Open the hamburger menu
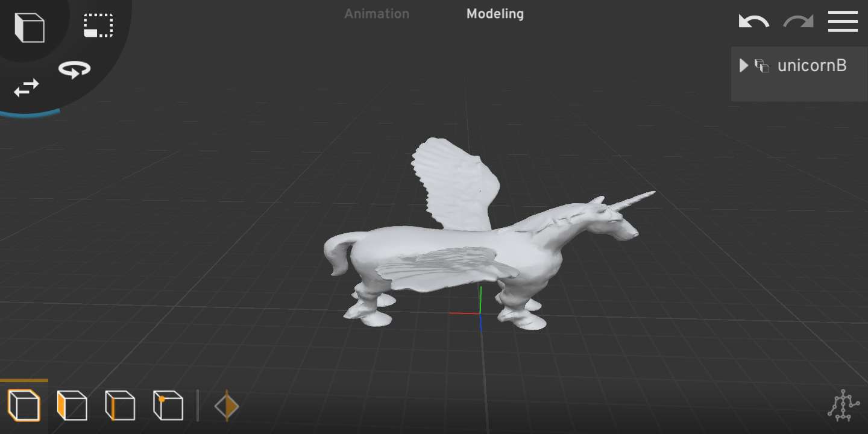Viewport: 868px width, 434px height. (843, 22)
